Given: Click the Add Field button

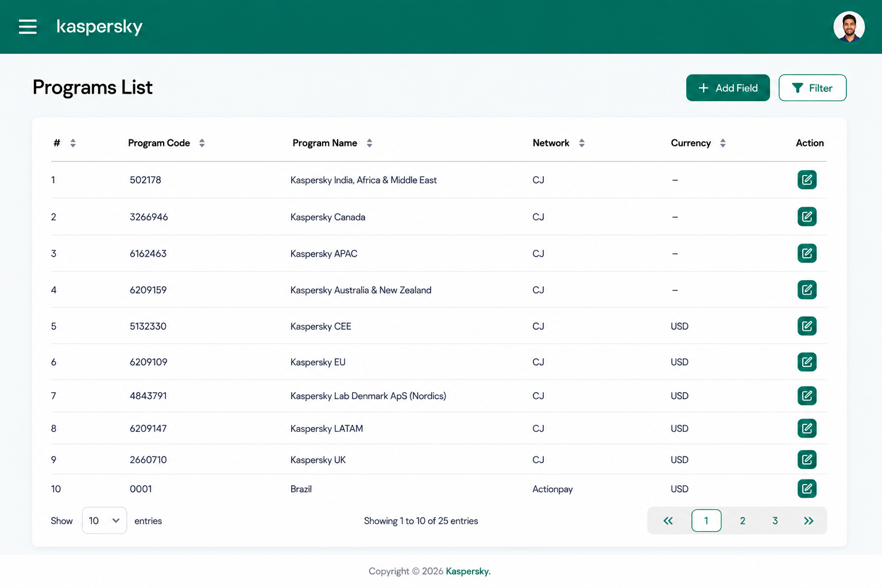Looking at the screenshot, I should [x=728, y=88].
